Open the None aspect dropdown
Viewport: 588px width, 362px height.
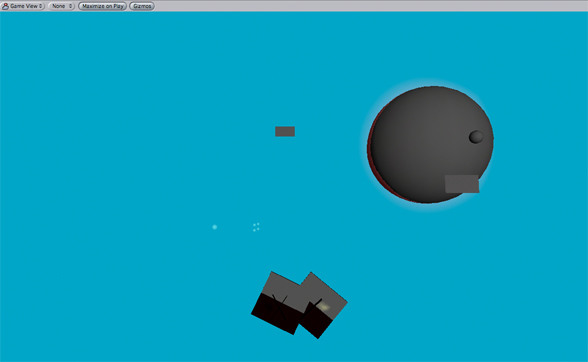coord(62,6)
